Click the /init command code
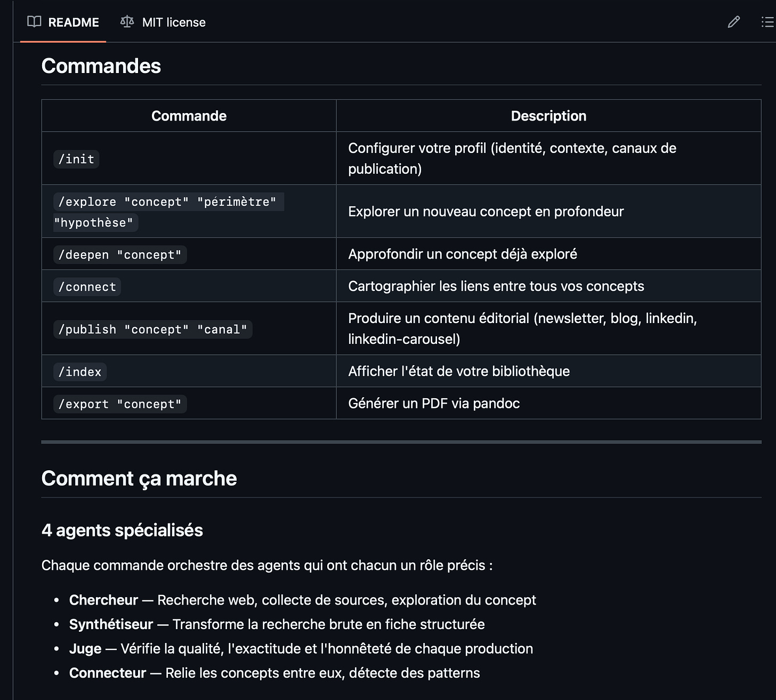Image resolution: width=776 pixels, height=700 pixels. 76,159
